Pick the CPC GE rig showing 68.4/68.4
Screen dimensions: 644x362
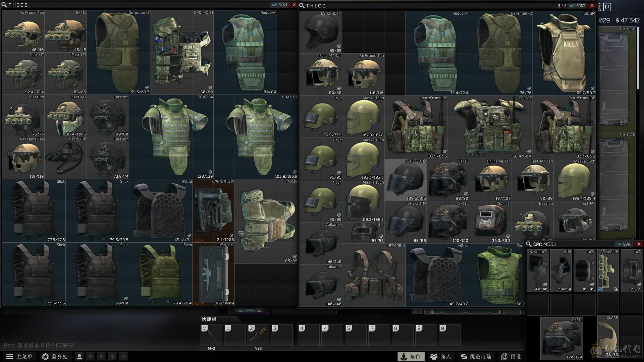(x=490, y=127)
